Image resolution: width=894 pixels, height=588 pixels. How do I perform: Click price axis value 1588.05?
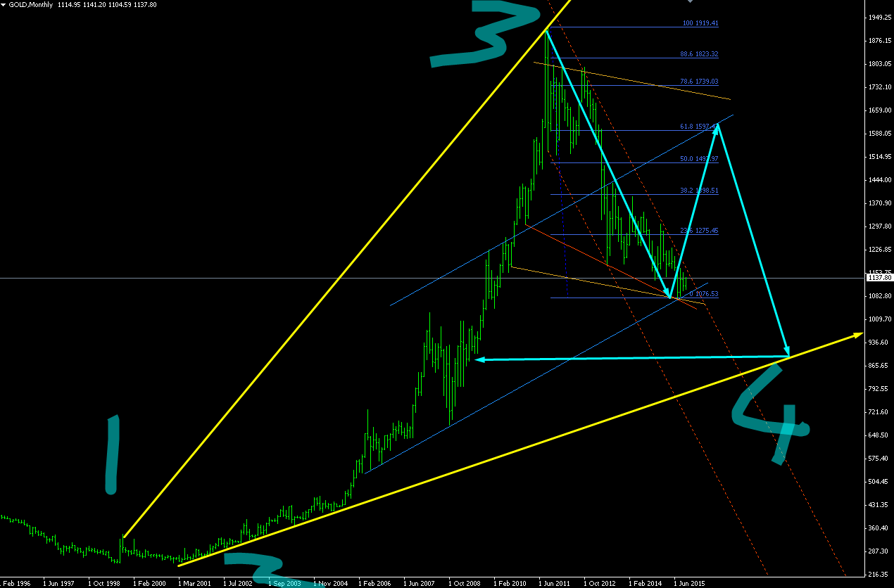point(881,133)
